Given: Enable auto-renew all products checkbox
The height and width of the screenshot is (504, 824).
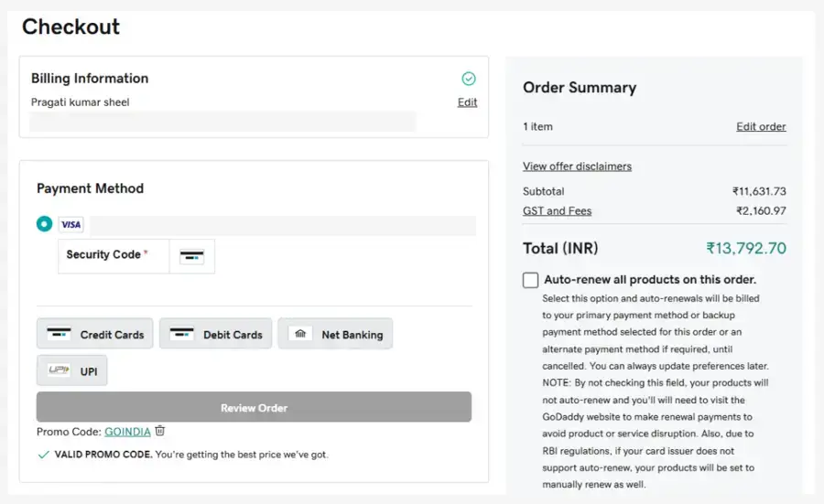Looking at the screenshot, I should pyautogui.click(x=530, y=280).
